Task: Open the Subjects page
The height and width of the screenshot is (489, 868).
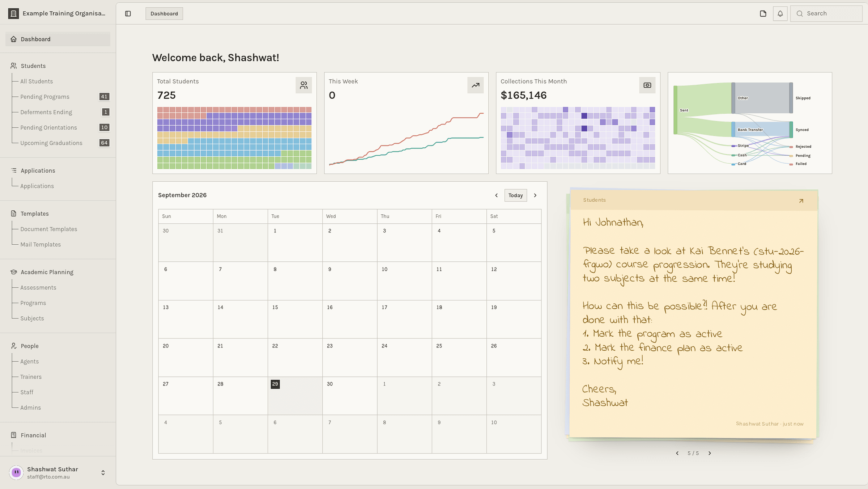Action: click(32, 319)
